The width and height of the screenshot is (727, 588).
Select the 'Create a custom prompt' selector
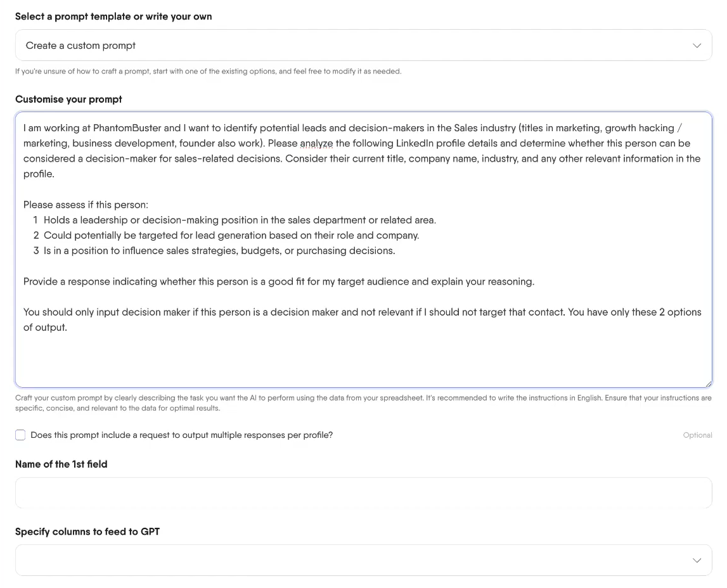click(x=363, y=45)
